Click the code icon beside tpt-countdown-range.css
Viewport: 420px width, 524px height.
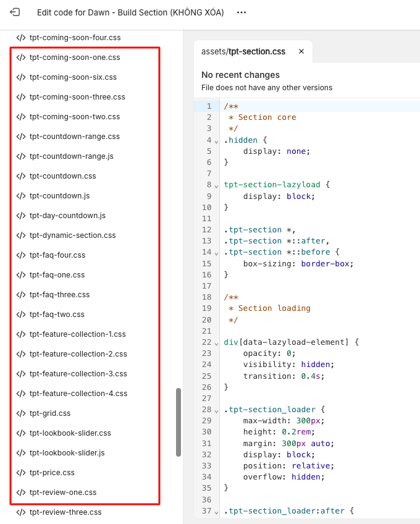[21, 137]
